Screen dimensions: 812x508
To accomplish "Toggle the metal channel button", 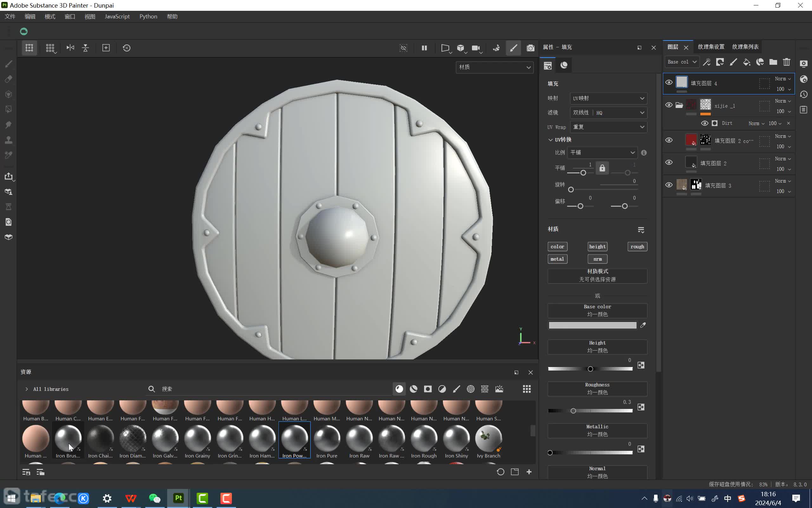I will pyautogui.click(x=557, y=259).
